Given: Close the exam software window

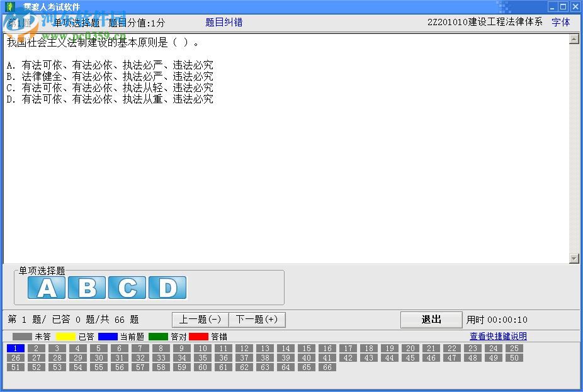Looking at the screenshot, I should (x=575, y=7).
